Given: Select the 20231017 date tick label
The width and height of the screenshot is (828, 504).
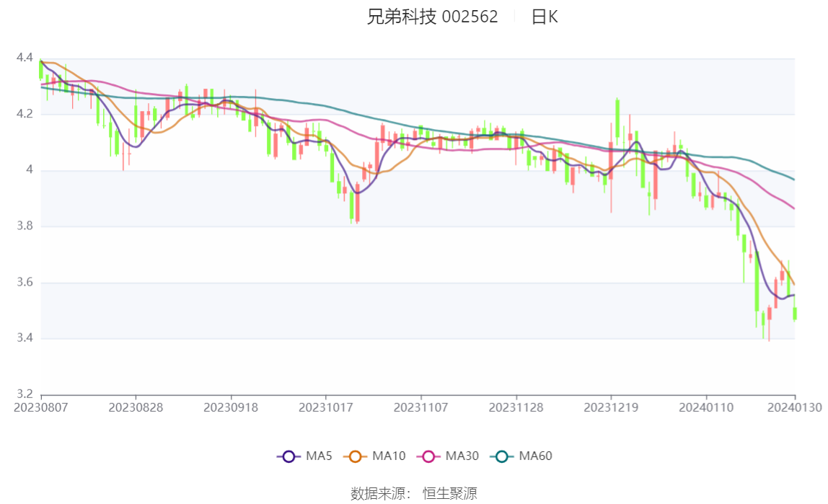Looking at the screenshot, I should click(326, 408).
